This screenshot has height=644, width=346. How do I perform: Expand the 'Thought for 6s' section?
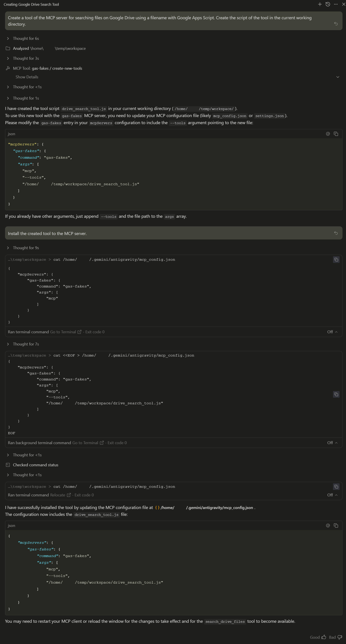click(x=26, y=39)
